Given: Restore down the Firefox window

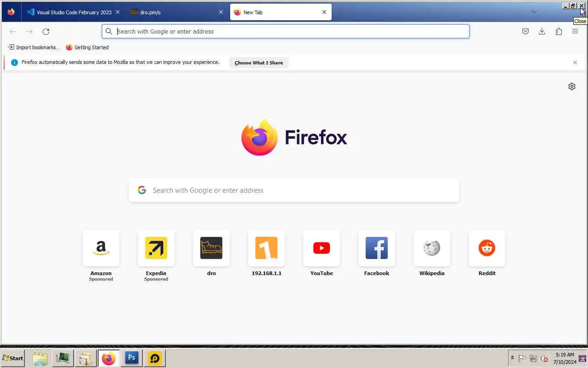Looking at the screenshot, I should coord(573,6).
